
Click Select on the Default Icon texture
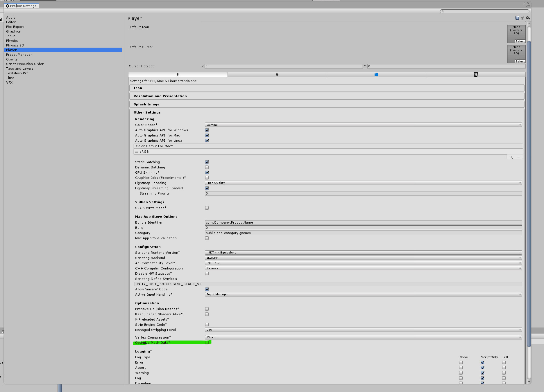point(520,41)
